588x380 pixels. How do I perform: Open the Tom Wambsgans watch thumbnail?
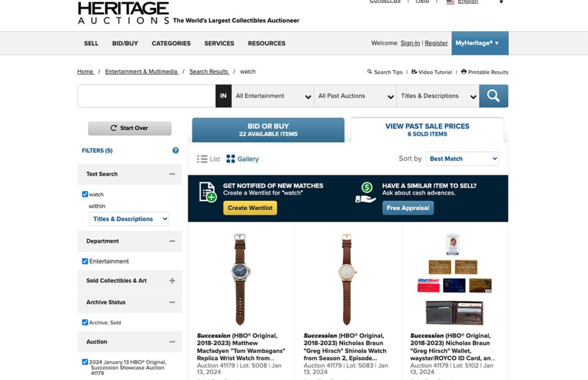pyautogui.click(x=241, y=279)
